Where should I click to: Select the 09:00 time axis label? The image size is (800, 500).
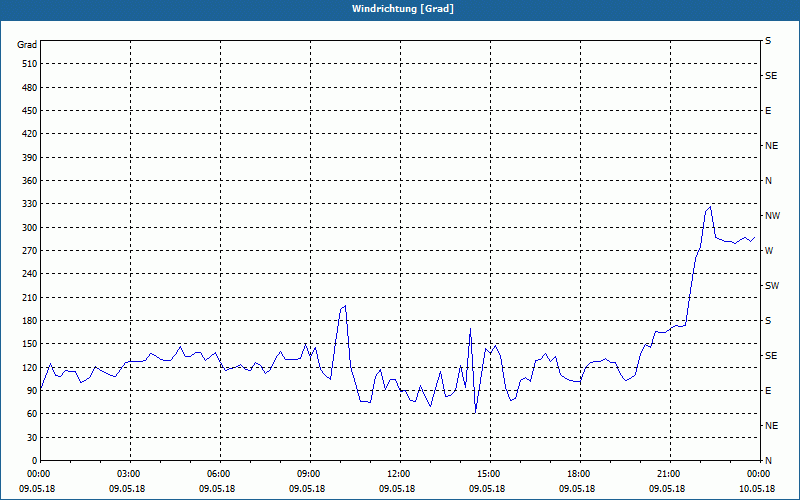(x=307, y=473)
